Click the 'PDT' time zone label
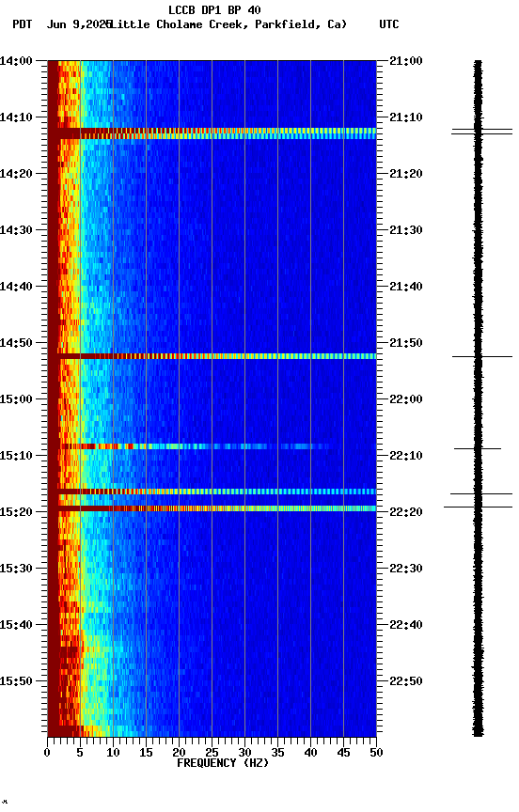The width and height of the screenshot is (519, 812). (x=23, y=24)
